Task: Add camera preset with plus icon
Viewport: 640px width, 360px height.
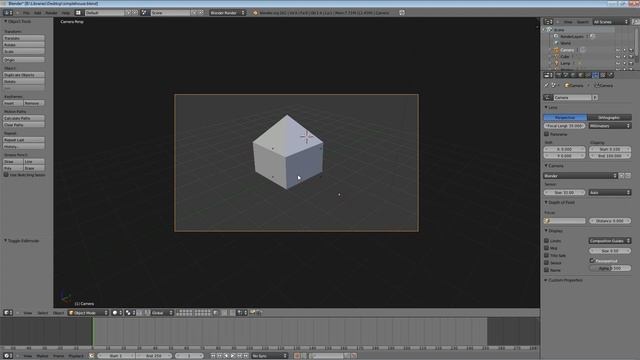Action: pyautogui.click(x=622, y=176)
